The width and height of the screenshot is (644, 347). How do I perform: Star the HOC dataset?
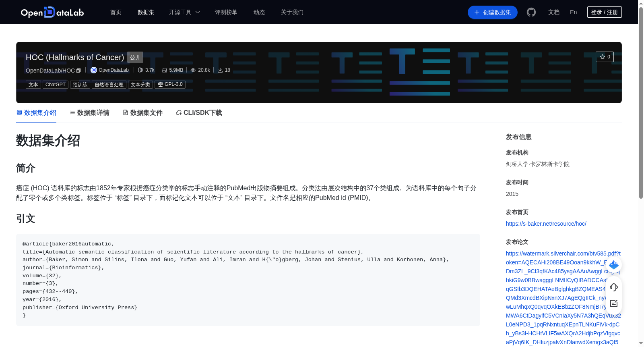tap(605, 57)
